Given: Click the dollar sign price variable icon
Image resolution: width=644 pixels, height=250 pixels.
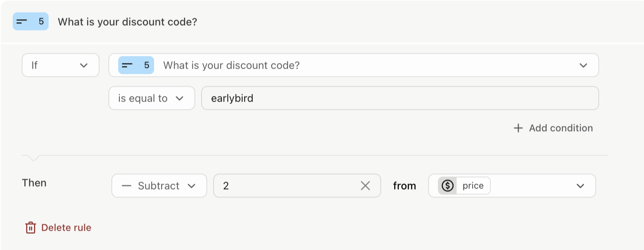Looking at the screenshot, I should (x=448, y=186).
